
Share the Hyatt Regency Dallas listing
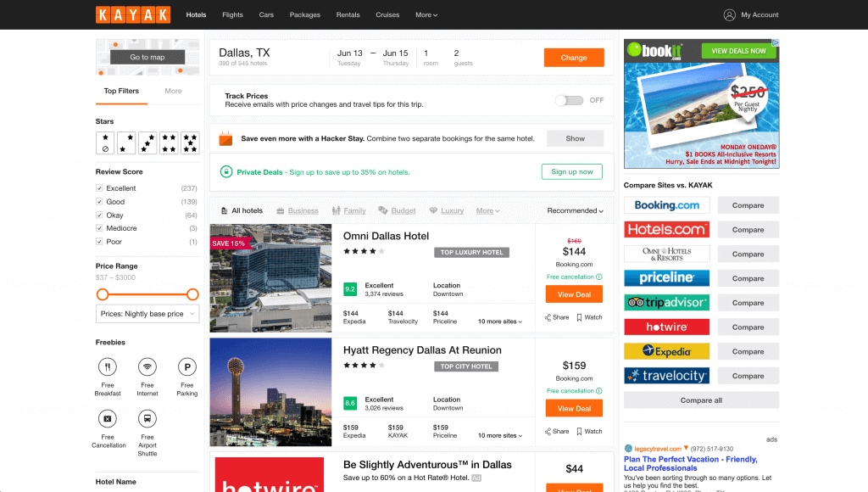(x=556, y=432)
